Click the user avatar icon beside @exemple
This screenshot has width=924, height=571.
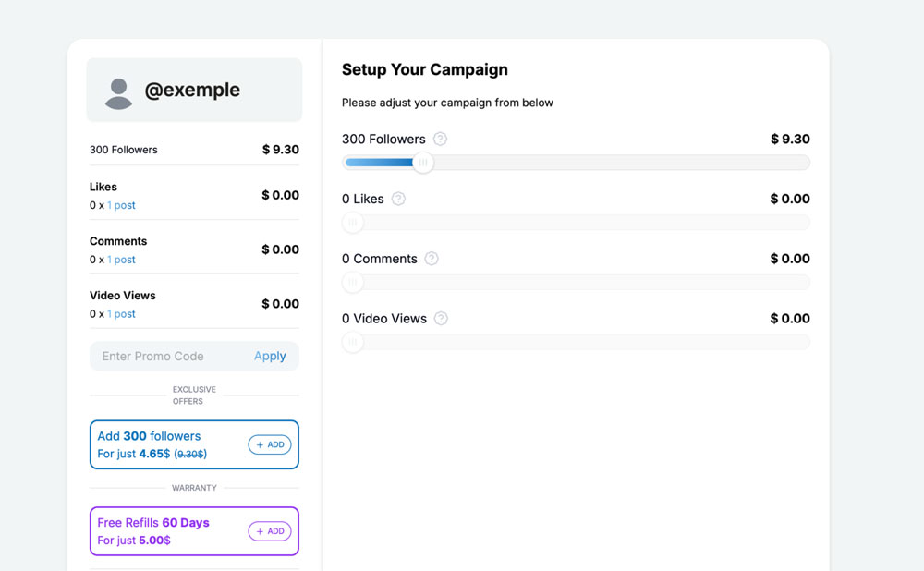[x=118, y=92]
